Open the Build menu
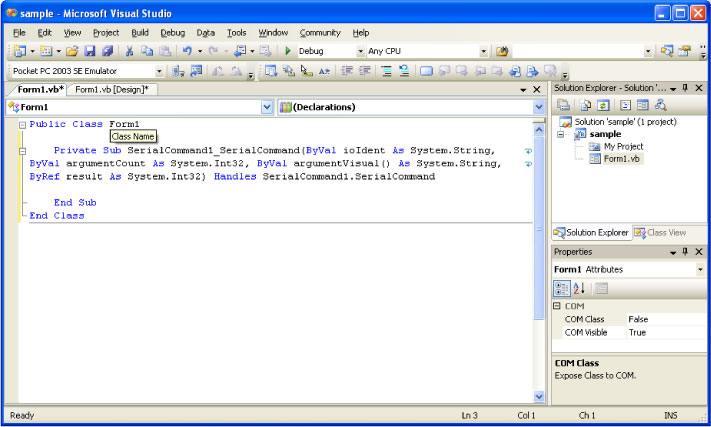 (x=140, y=33)
